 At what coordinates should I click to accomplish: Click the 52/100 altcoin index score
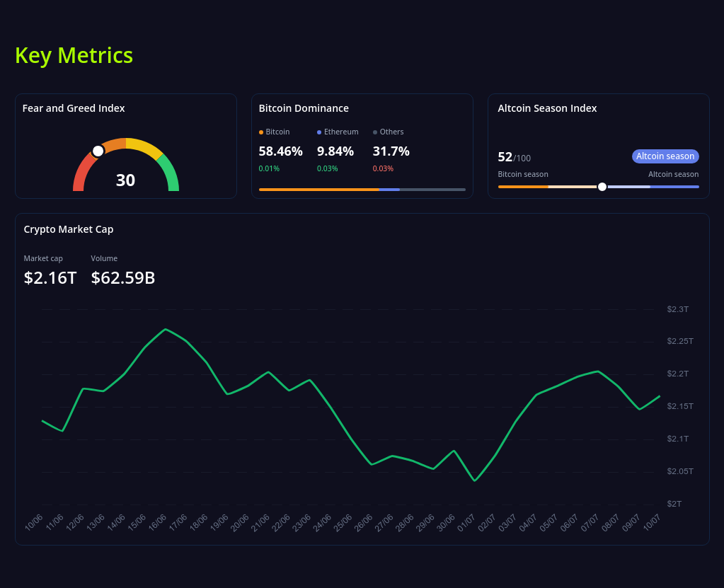click(x=515, y=157)
